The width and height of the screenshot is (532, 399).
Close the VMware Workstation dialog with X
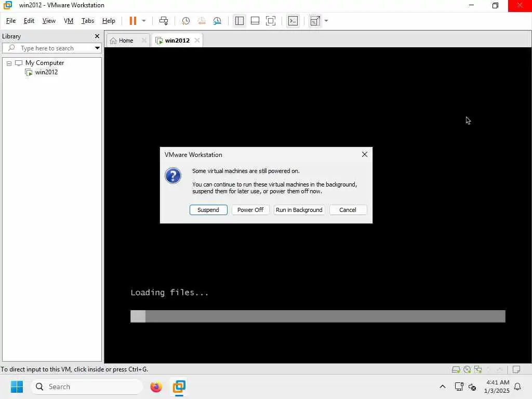coord(364,154)
